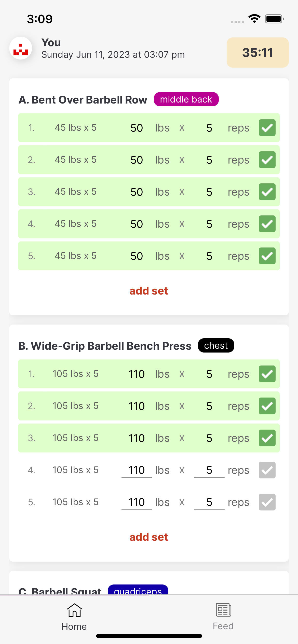Uncheck set 2 of Wide-Grip Bench Press
The height and width of the screenshot is (644, 298).
click(x=267, y=406)
